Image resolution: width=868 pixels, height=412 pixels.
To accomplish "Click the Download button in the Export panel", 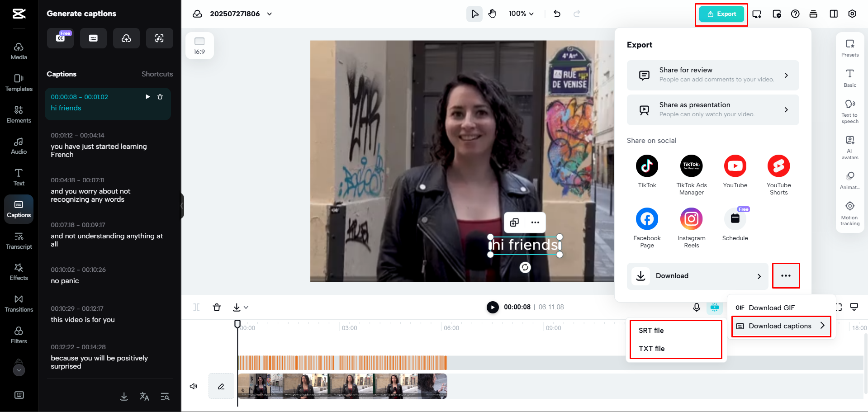I will click(x=697, y=276).
